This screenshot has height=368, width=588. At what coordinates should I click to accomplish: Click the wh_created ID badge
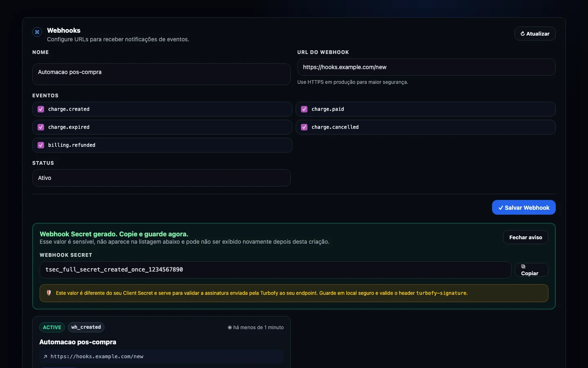[x=86, y=327]
